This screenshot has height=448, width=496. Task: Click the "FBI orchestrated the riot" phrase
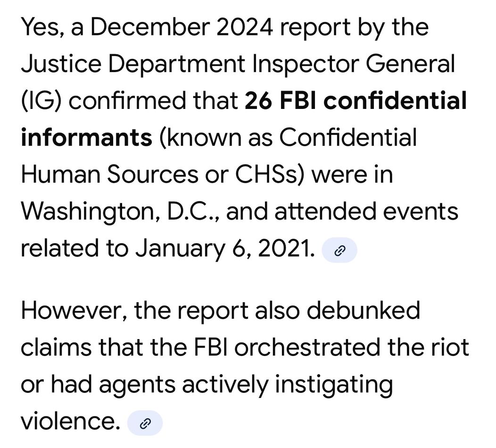[x=351, y=348]
